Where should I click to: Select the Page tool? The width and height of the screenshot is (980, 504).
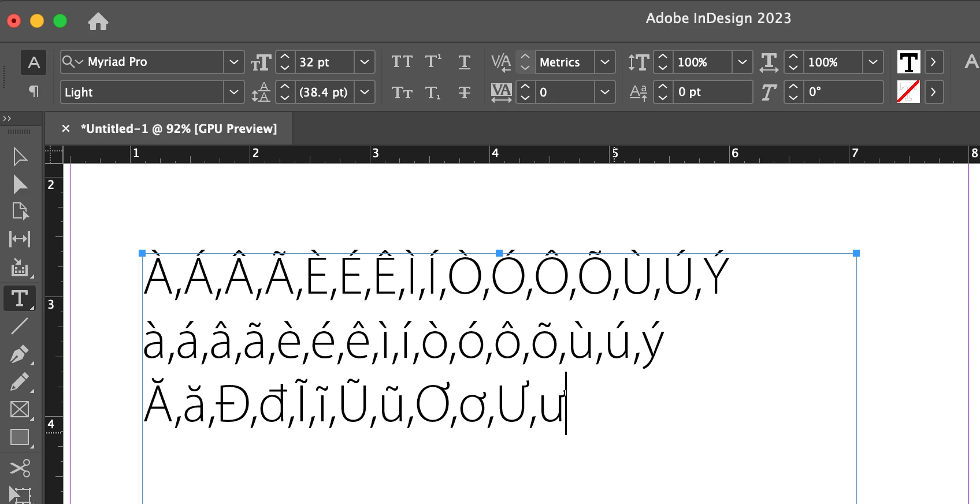(20, 212)
